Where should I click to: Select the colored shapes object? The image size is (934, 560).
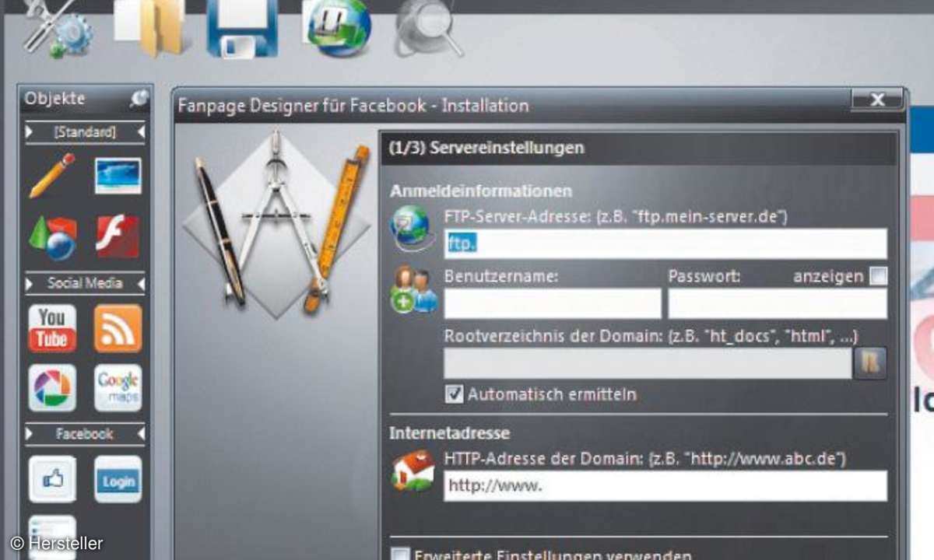[53, 237]
